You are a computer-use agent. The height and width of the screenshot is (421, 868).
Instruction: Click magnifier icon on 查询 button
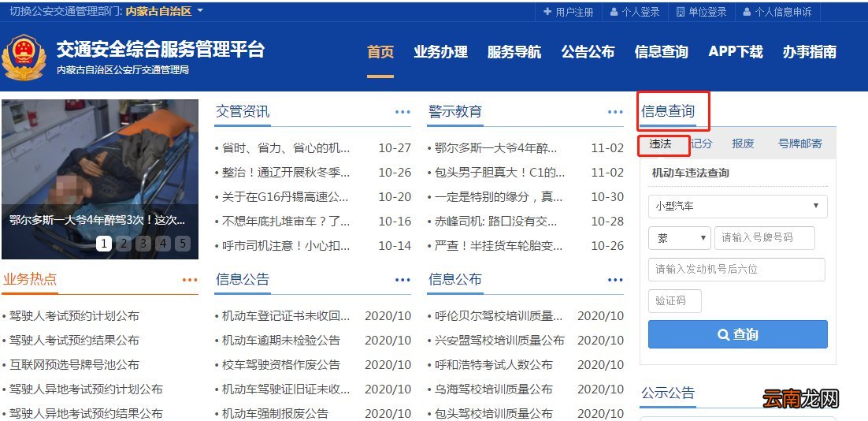[724, 334]
